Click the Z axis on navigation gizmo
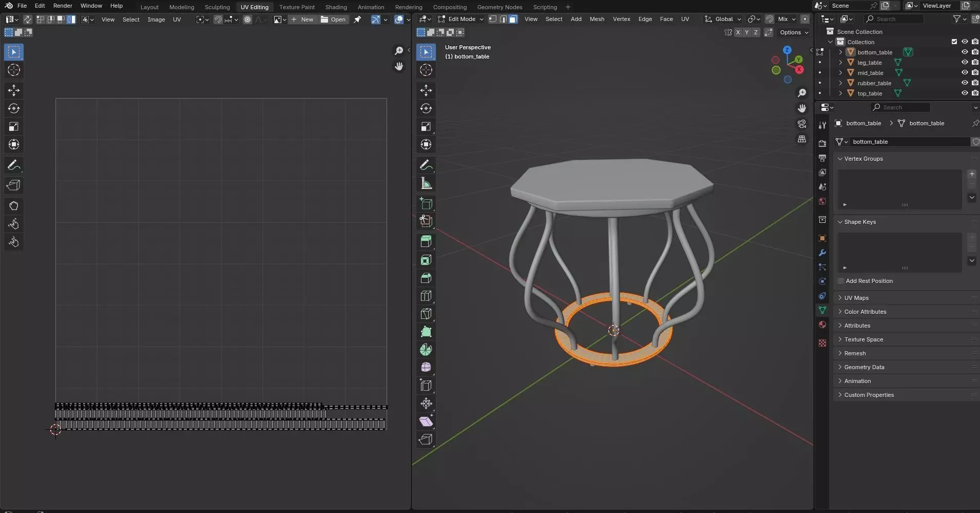The width and height of the screenshot is (980, 513). pos(787,50)
